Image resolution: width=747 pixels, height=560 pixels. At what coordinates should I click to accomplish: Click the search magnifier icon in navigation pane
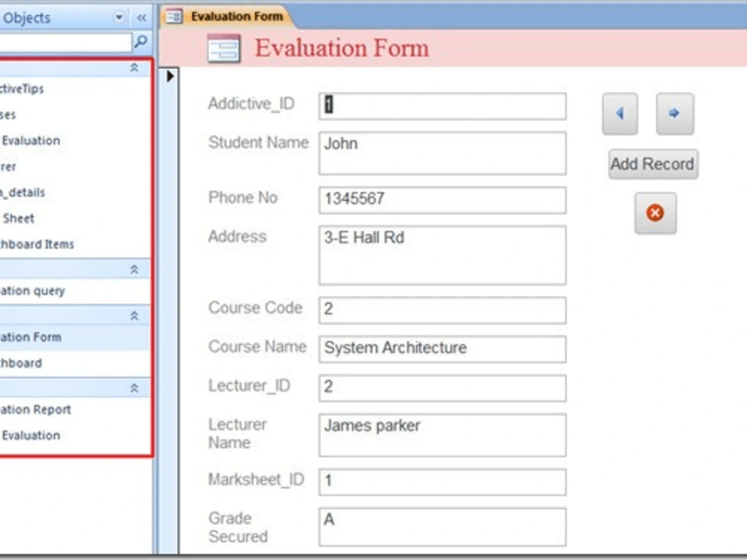[x=141, y=41]
